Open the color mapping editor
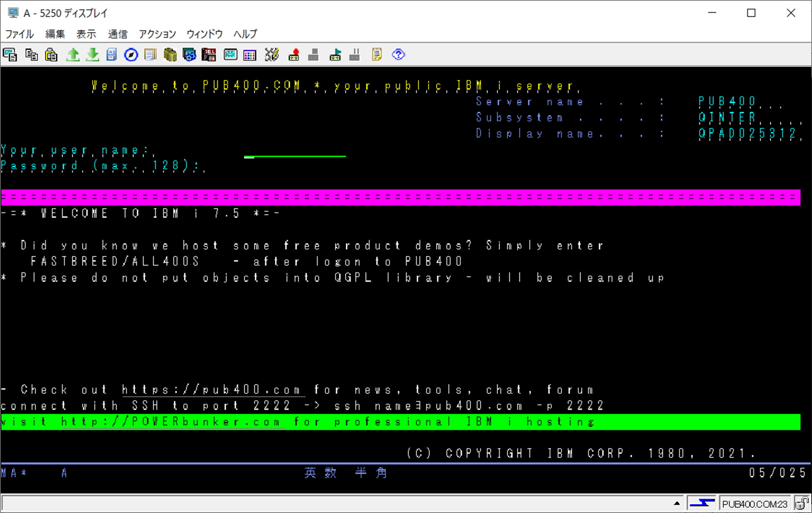This screenshot has height=513, width=812. pyautogui.click(x=250, y=55)
